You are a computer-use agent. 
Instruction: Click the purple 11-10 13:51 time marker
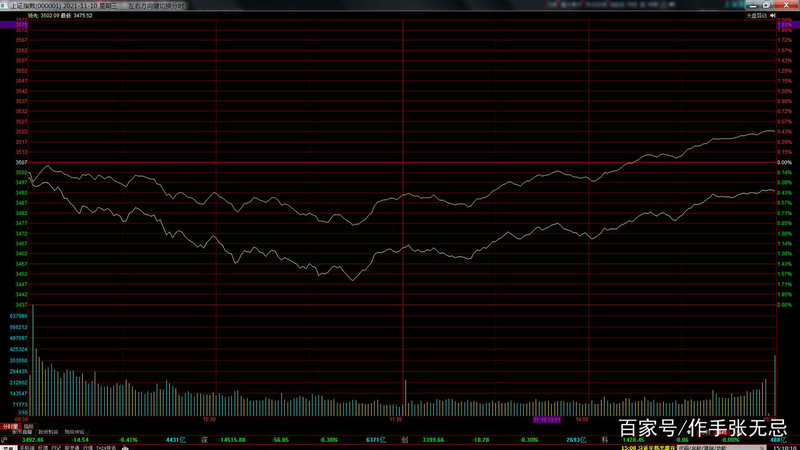tap(548, 419)
